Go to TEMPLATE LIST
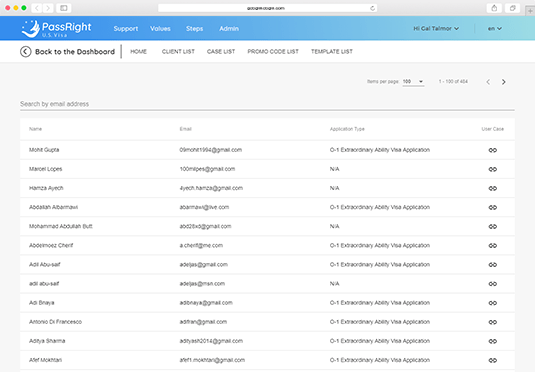 332,52
